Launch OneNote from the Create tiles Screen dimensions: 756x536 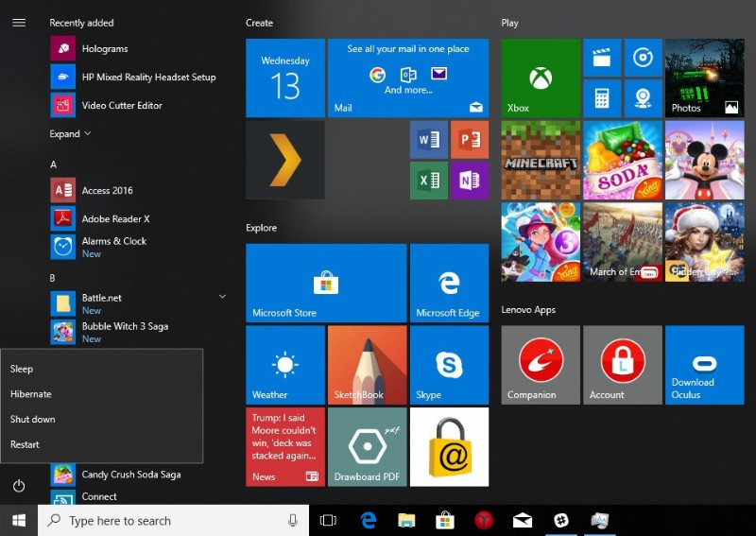pos(470,181)
